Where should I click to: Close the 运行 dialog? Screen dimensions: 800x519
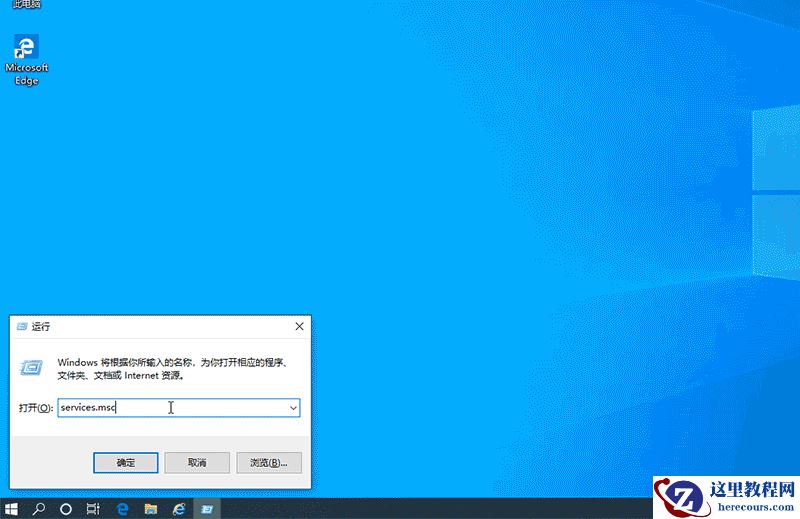click(299, 327)
